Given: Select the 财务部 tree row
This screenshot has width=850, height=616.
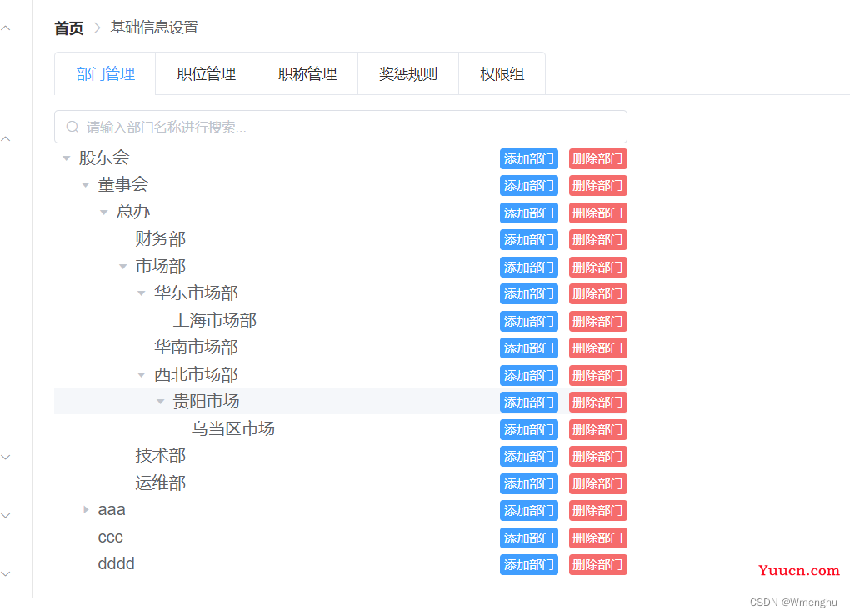Looking at the screenshot, I should point(341,239).
